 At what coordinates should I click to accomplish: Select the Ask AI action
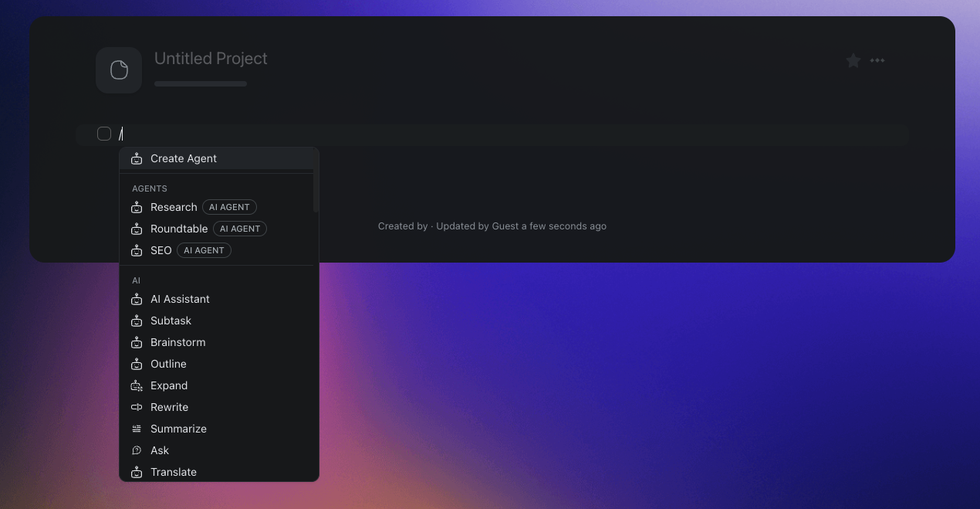coord(160,450)
